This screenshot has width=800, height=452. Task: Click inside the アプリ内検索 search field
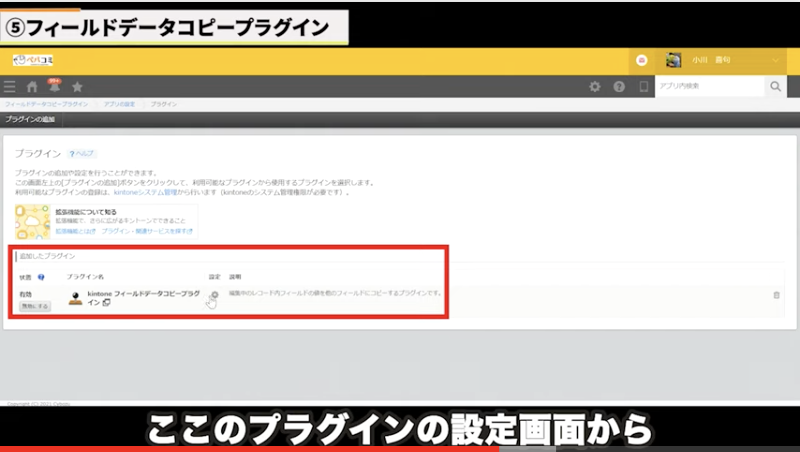click(x=709, y=87)
